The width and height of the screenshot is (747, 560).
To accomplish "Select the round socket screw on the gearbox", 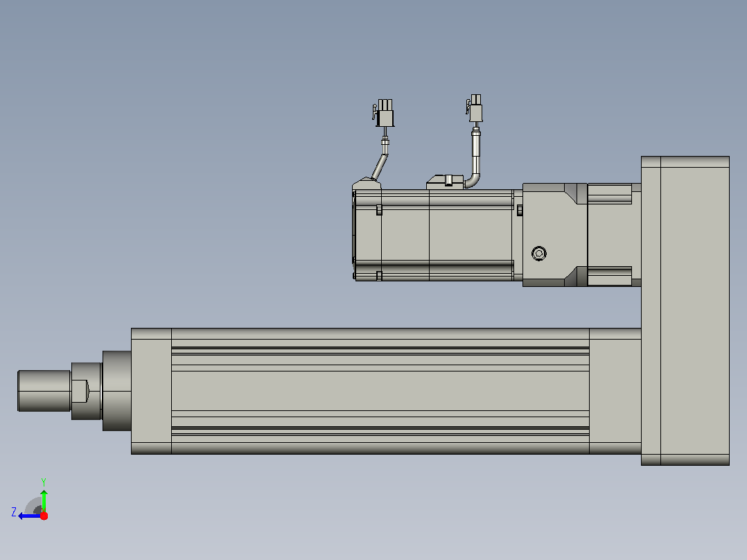I will pyautogui.click(x=539, y=253).
